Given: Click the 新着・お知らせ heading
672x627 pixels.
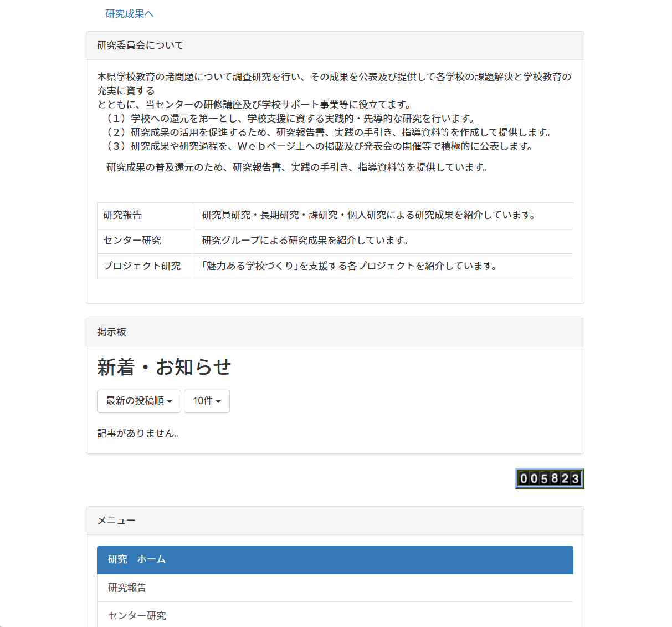Looking at the screenshot, I should (x=164, y=367).
